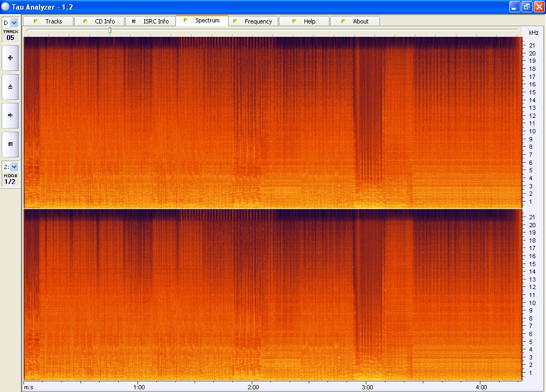
Task: Open the Help tab
Action: pos(304,21)
